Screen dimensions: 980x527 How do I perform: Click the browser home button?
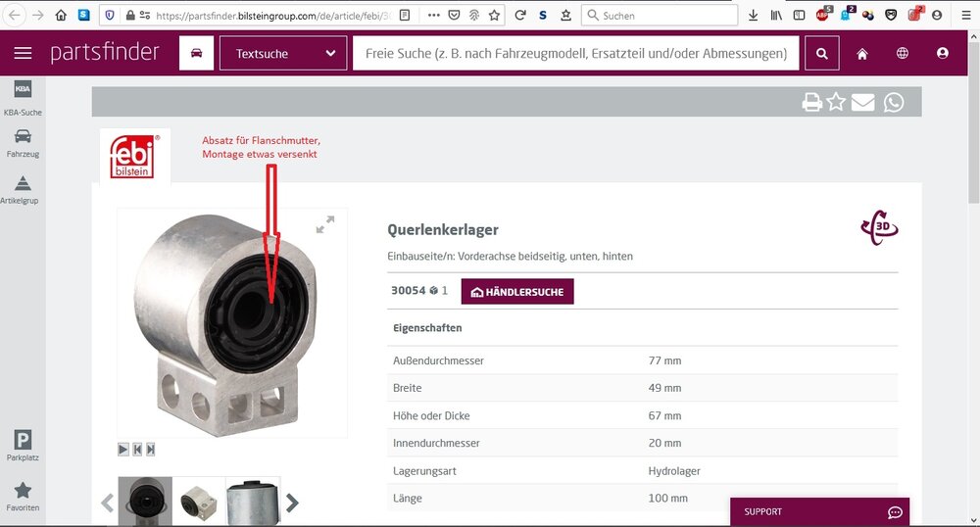(61, 15)
